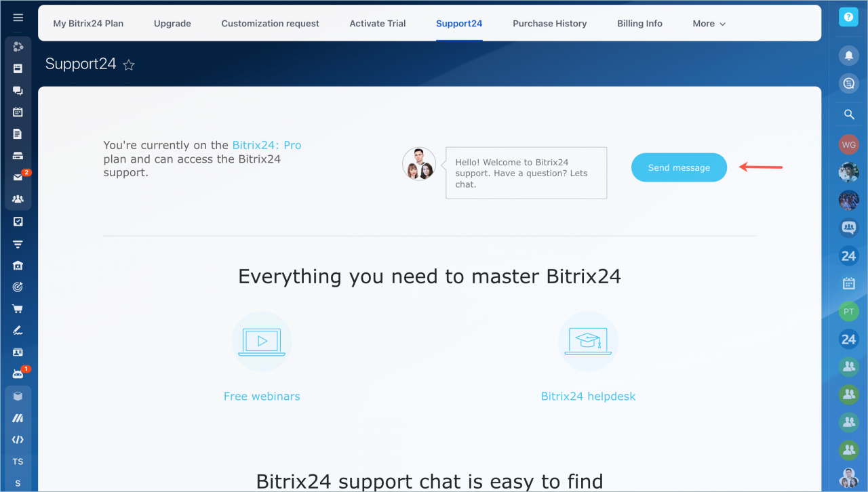This screenshot has width=868, height=492.
Task: Switch to My Bitrix24 Plan tab
Action: pos(88,23)
